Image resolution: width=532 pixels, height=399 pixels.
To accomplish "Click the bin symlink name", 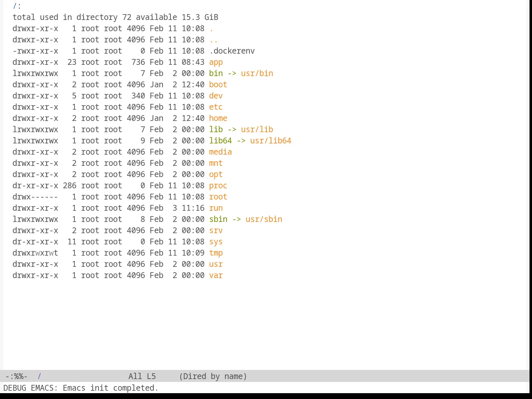I will coord(216,74).
